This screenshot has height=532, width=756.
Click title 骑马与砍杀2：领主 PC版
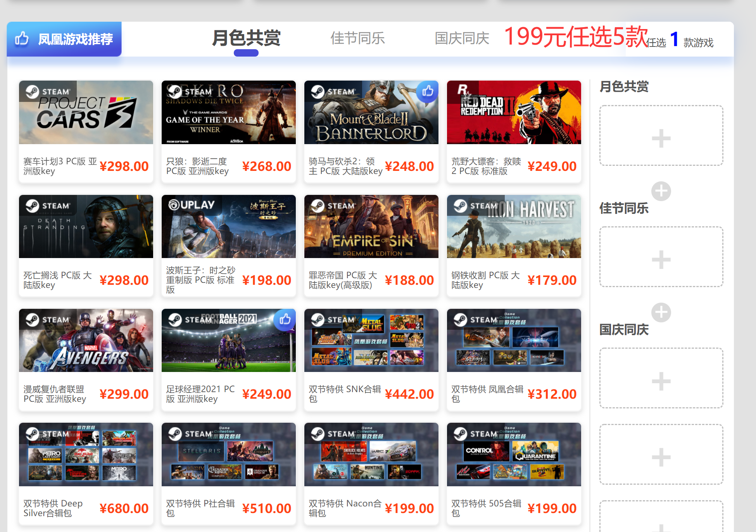345,166
